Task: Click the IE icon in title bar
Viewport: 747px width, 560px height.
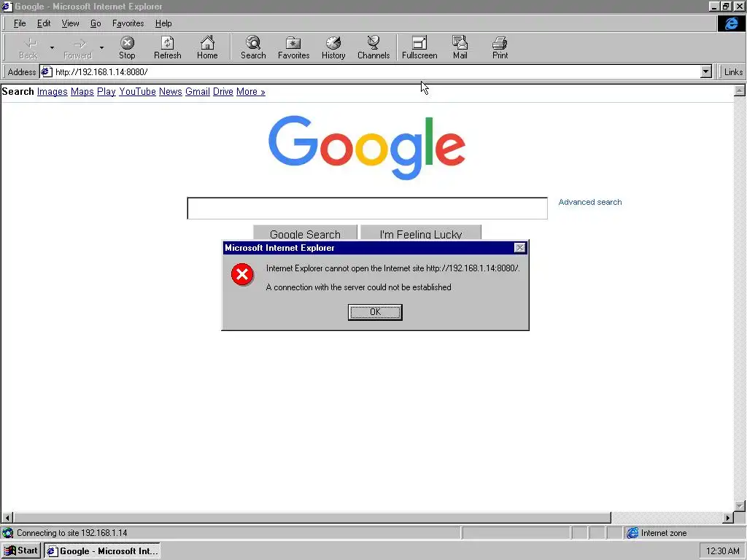Action: [x=7, y=6]
